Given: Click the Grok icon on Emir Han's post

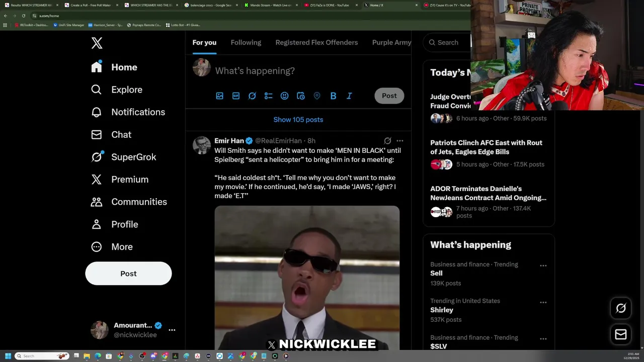Looking at the screenshot, I should coord(387,141).
